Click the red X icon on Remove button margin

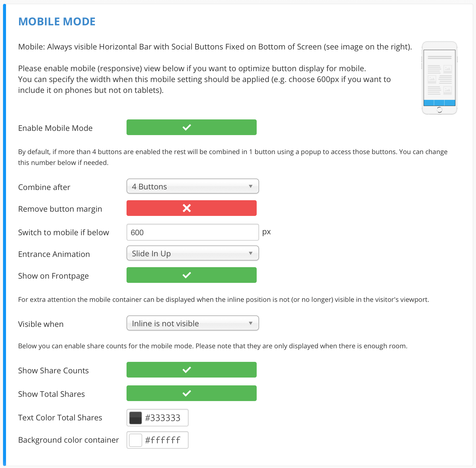(x=187, y=208)
